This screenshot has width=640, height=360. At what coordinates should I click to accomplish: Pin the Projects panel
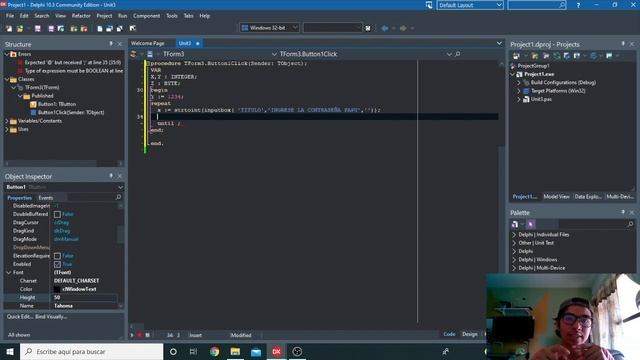(x=623, y=43)
